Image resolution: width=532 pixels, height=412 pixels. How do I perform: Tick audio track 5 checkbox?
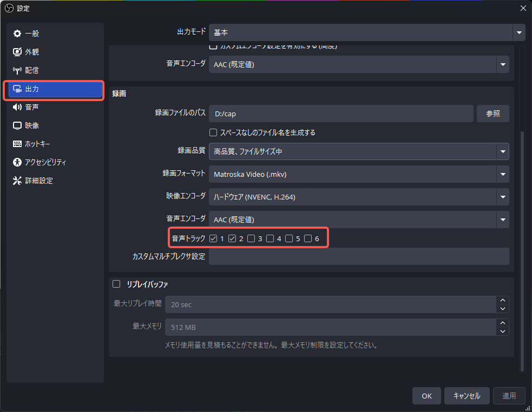[289, 238]
